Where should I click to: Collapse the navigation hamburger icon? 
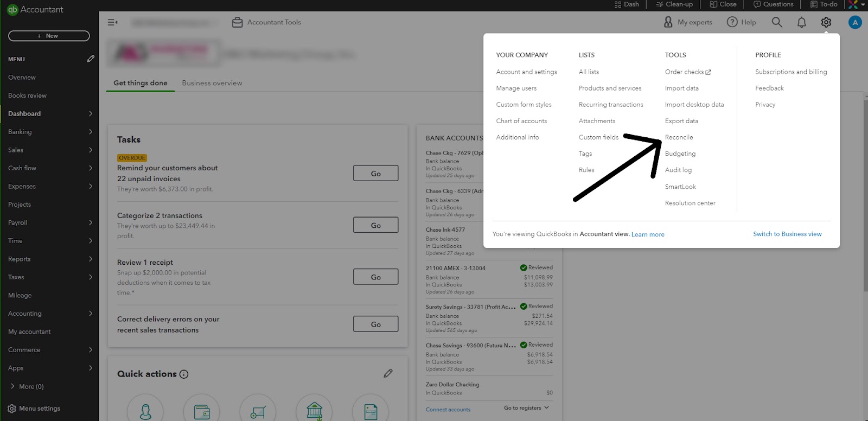(112, 22)
